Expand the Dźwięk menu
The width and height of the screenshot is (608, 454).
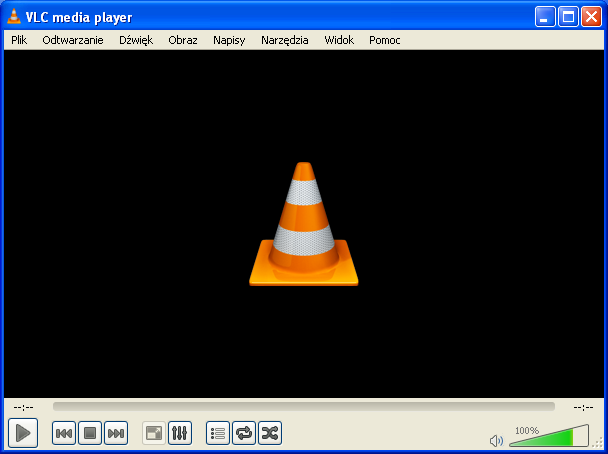click(x=136, y=40)
